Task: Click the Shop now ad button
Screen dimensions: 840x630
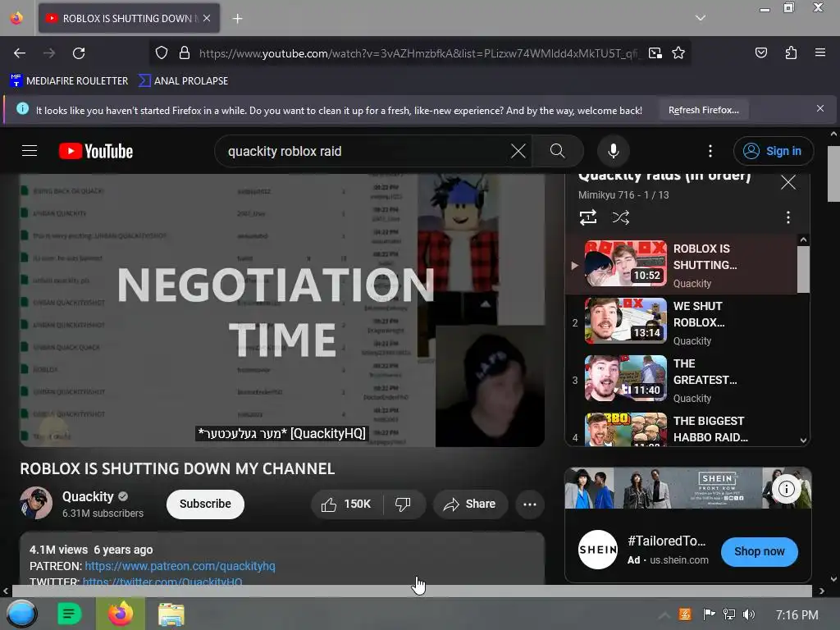Action: point(759,551)
